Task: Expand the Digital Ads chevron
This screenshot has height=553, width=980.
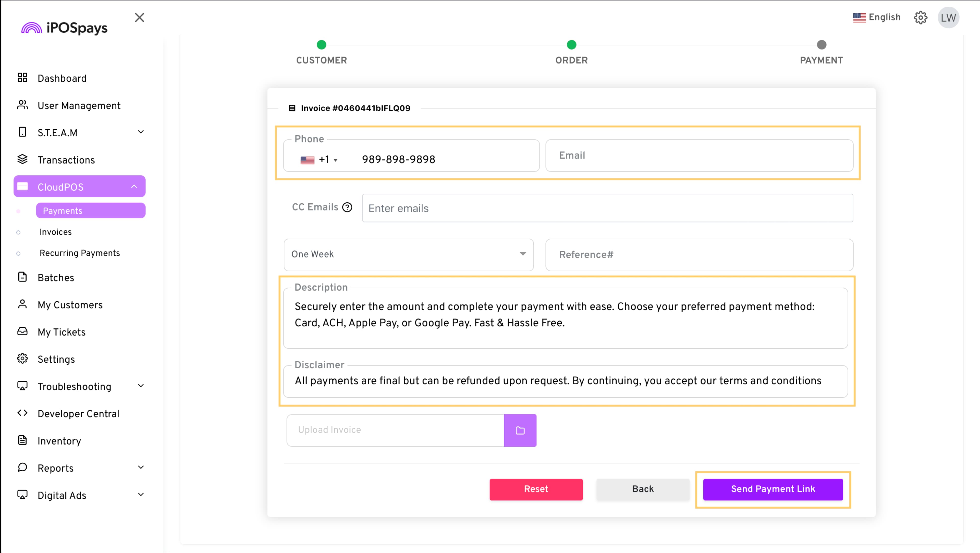Action: tap(141, 494)
